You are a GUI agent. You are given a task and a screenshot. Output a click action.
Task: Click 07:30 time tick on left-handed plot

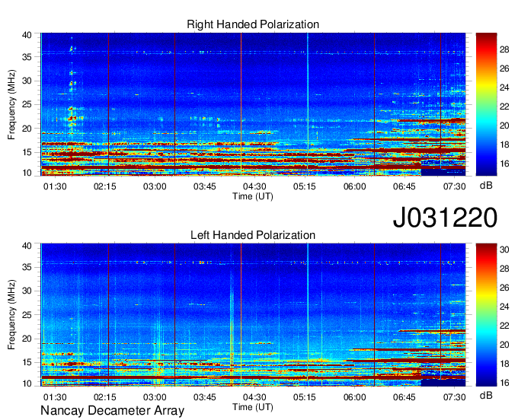[454, 397]
